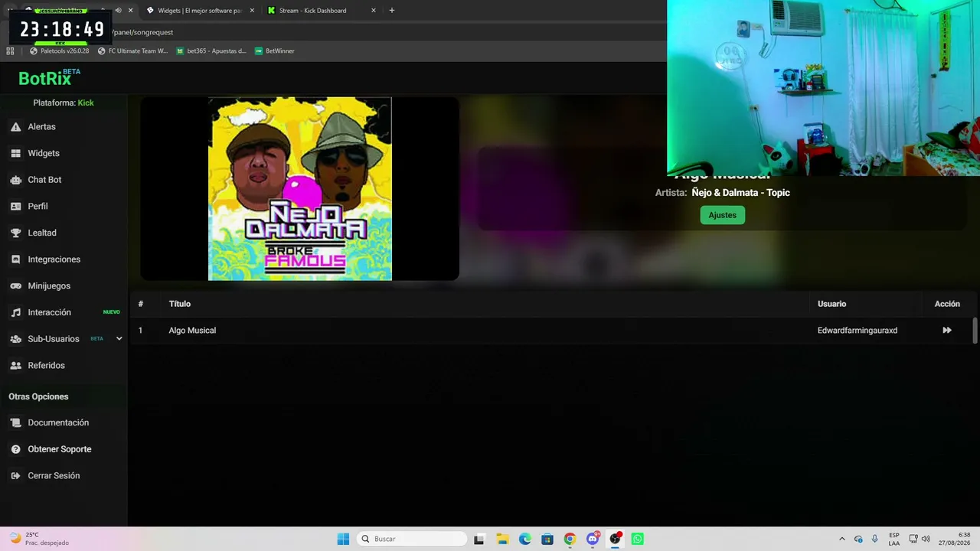Screen dimensions: 980x551
Task: Open a new browser tab
Action: pos(392,11)
